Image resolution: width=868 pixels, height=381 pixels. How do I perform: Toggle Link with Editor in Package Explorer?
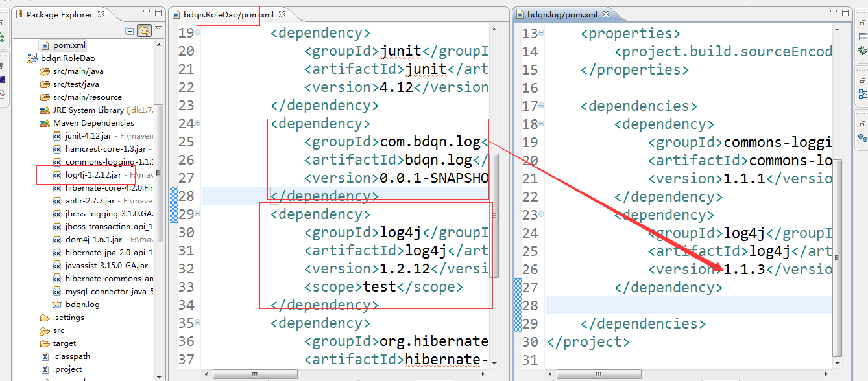pos(145,30)
